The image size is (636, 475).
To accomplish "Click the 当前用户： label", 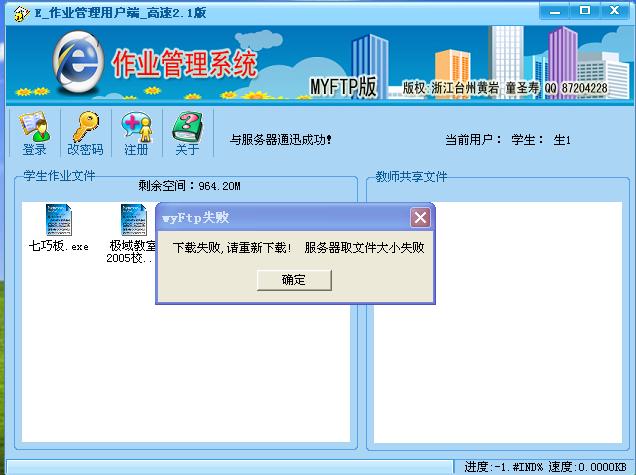I will pyautogui.click(x=473, y=140).
